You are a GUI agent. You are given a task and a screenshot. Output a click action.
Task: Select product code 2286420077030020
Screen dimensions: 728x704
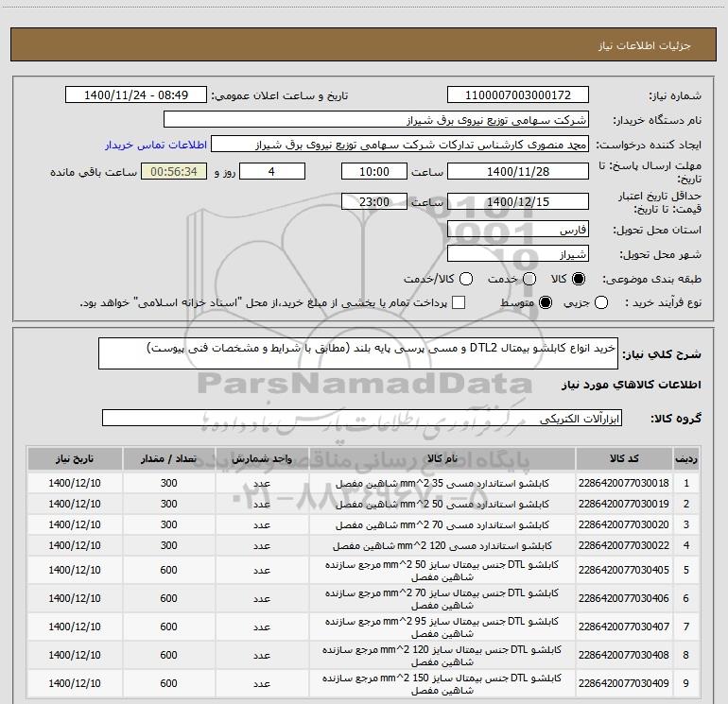624,524
